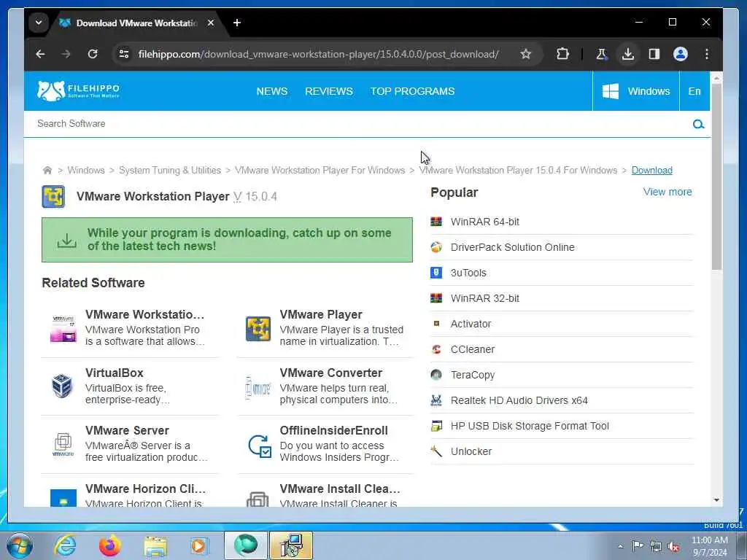Screen dimensions: 747x560
Task: Open the VMware Server link
Action: click(x=127, y=430)
